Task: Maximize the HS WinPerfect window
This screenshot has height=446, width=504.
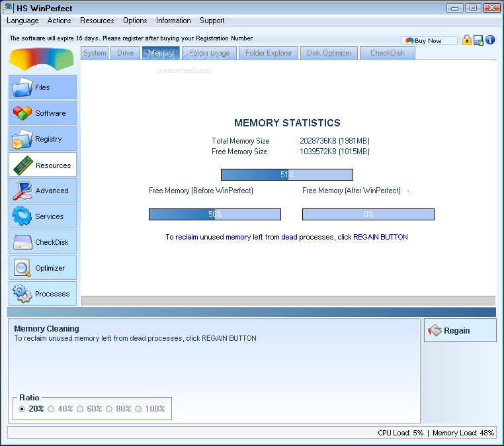Action: coord(473,8)
